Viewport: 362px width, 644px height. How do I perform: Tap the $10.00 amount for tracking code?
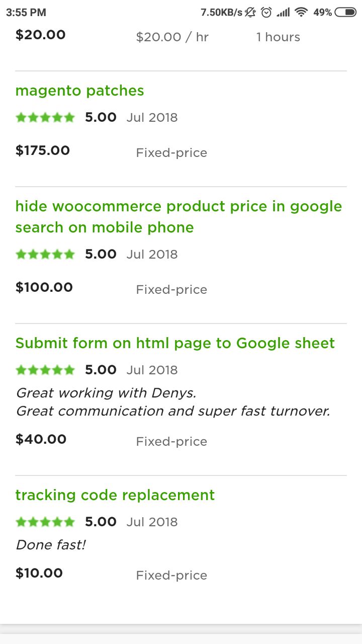coord(39,573)
